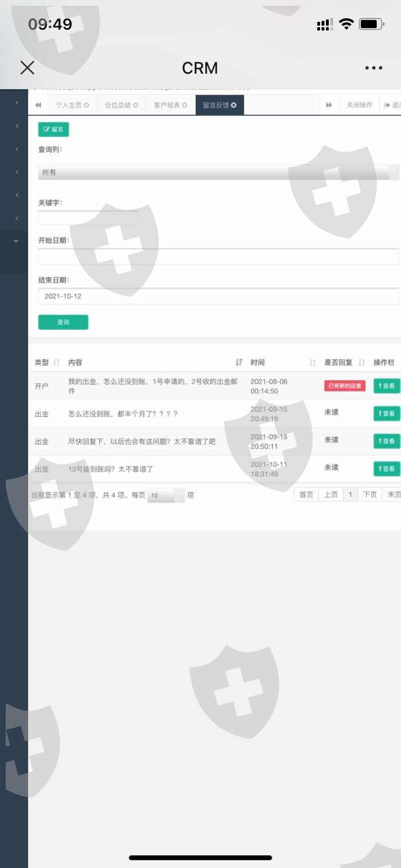Focus the 结束日期 field showing 2021-10-12

(219, 296)
